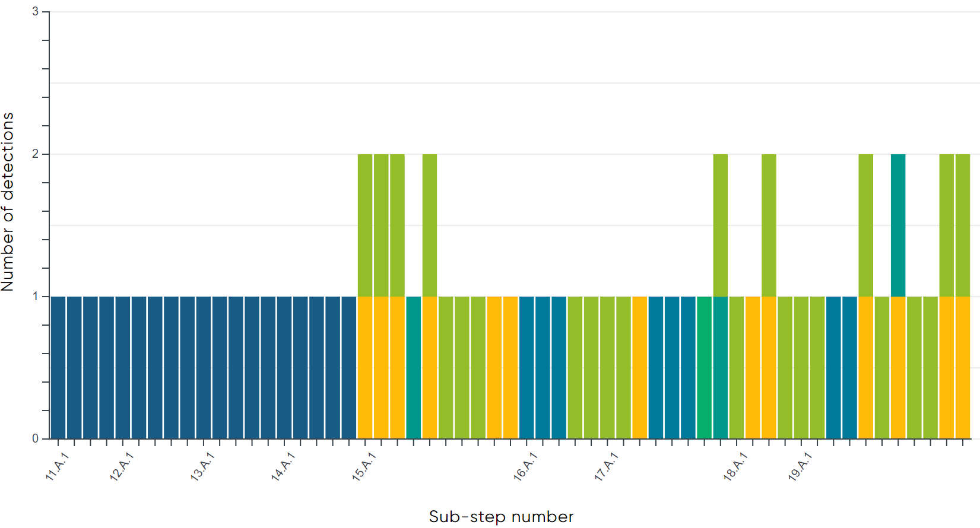Screen dimensions: 980x528
Task: Select the 12.A.1 x-axis tick label
Action: point(122,466)
